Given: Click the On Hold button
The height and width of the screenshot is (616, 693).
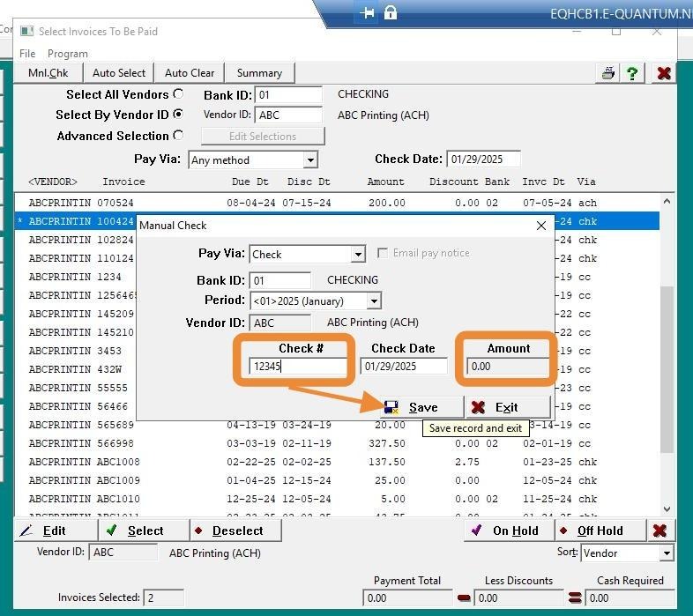Looking at the screenshot, I should [510, 531].
